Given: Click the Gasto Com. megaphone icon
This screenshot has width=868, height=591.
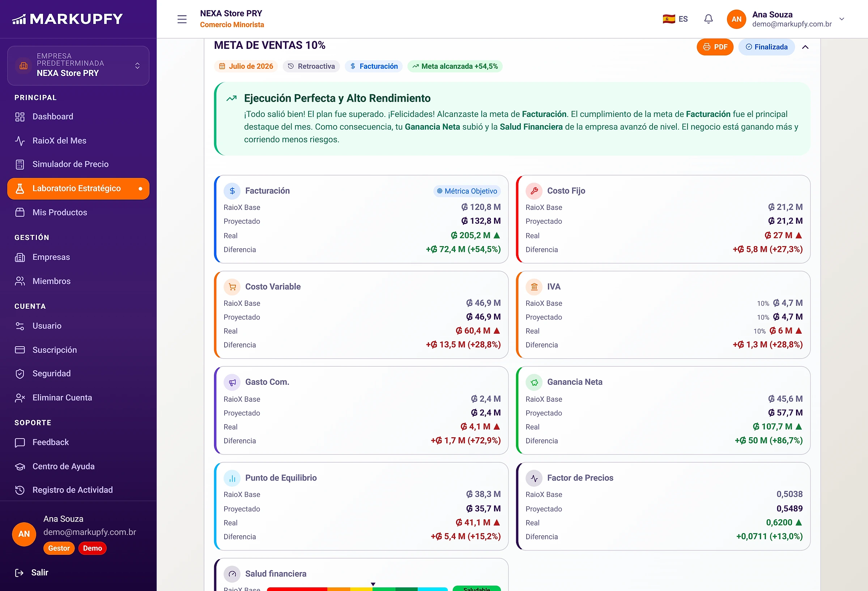Looking at the screenshot, I should [232, 382].
